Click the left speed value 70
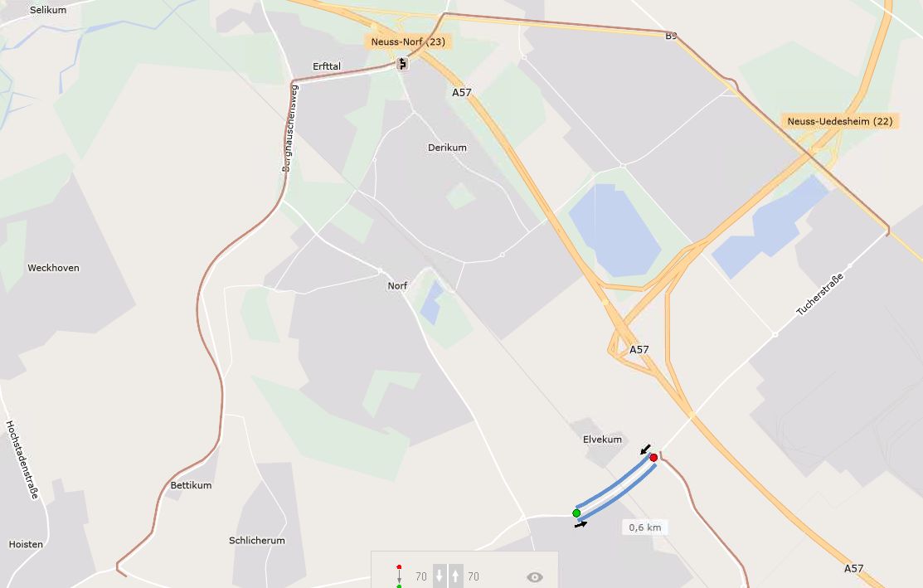 click(421, 576)
